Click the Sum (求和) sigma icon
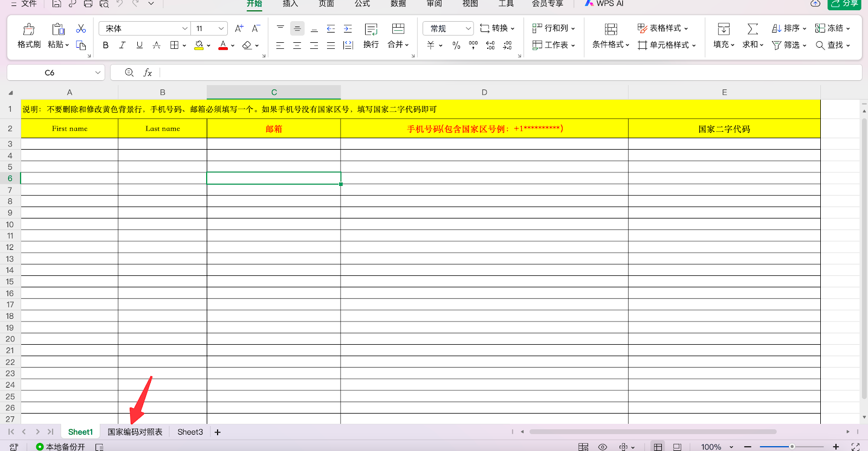868x451 pixels. (x=752, y=29)
